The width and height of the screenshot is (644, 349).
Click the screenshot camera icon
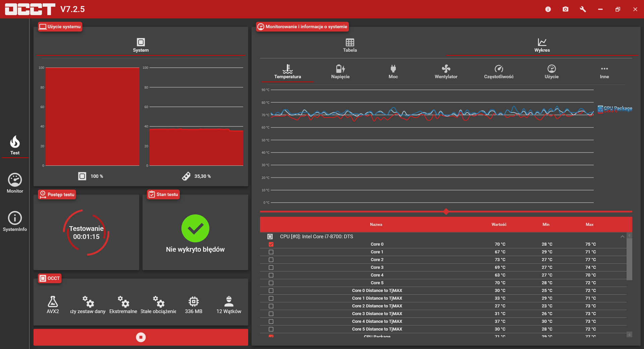point(566,9)
